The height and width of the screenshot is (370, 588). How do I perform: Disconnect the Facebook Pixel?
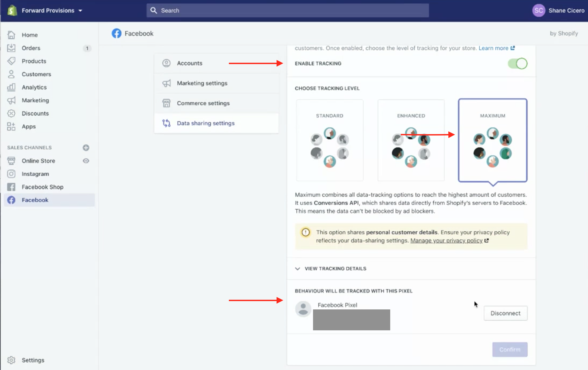[x=505, y=313]
